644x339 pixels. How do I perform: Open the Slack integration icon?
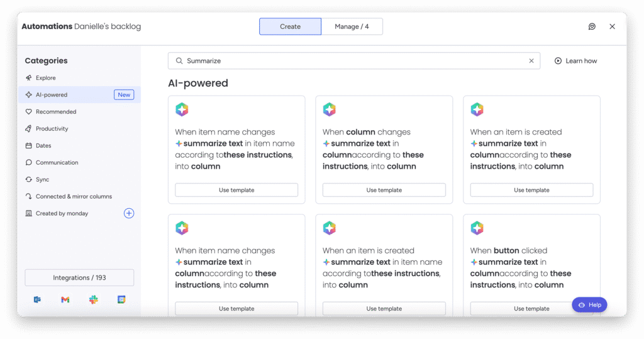[x=94, y=299]
